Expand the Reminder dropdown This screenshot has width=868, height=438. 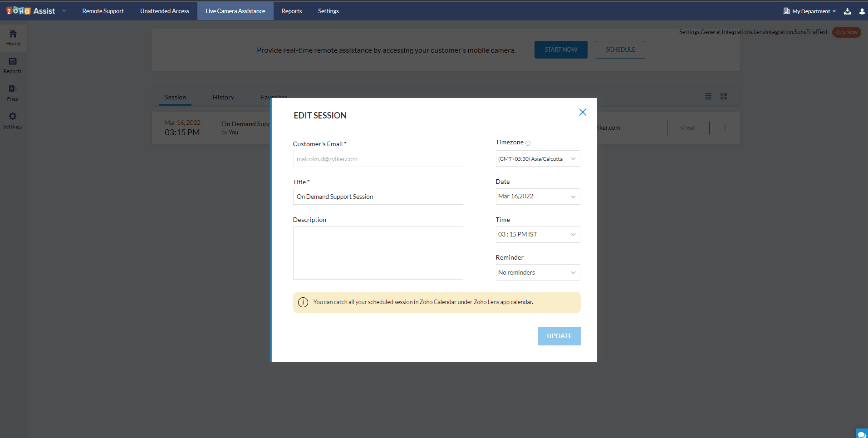(538, 272)
